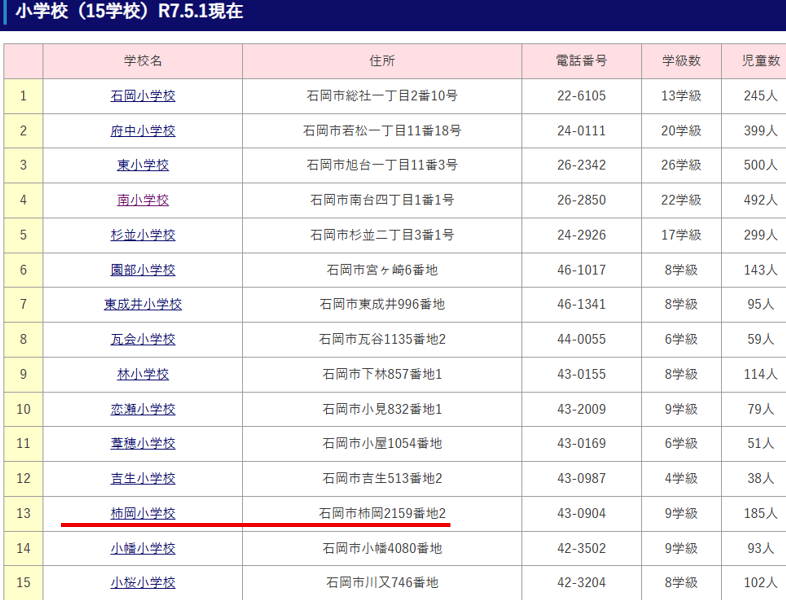Select address 石岡市杉並二丁目3番1号

click(382, 235)
